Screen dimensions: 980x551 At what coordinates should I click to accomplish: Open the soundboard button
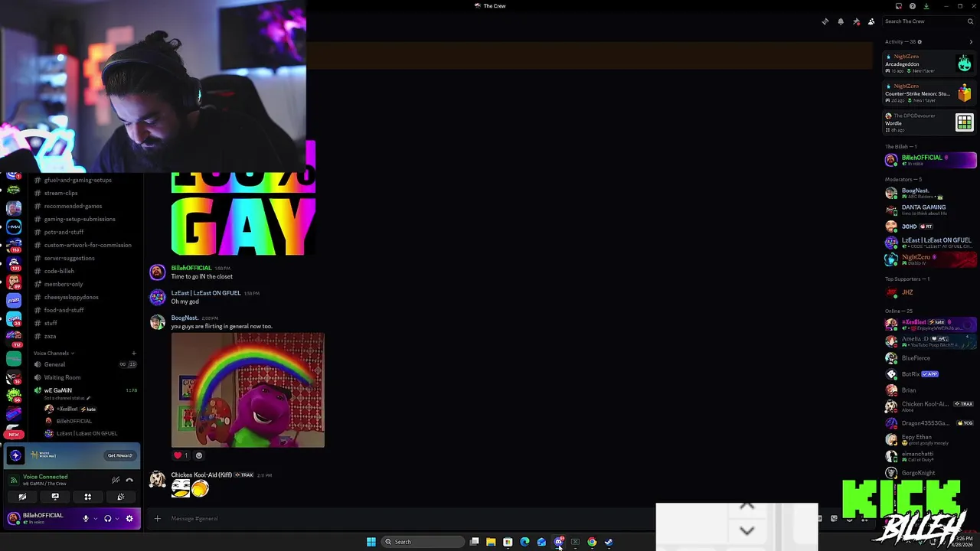coord(120,497)
